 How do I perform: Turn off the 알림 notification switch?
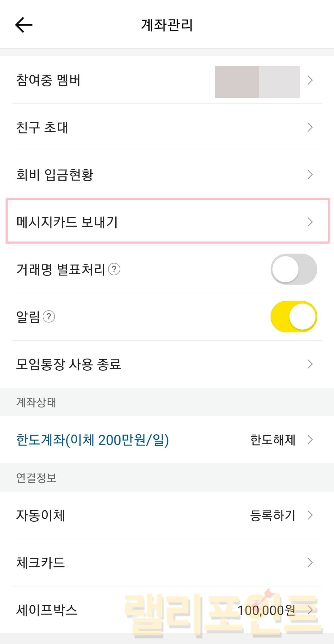[293, 317]
